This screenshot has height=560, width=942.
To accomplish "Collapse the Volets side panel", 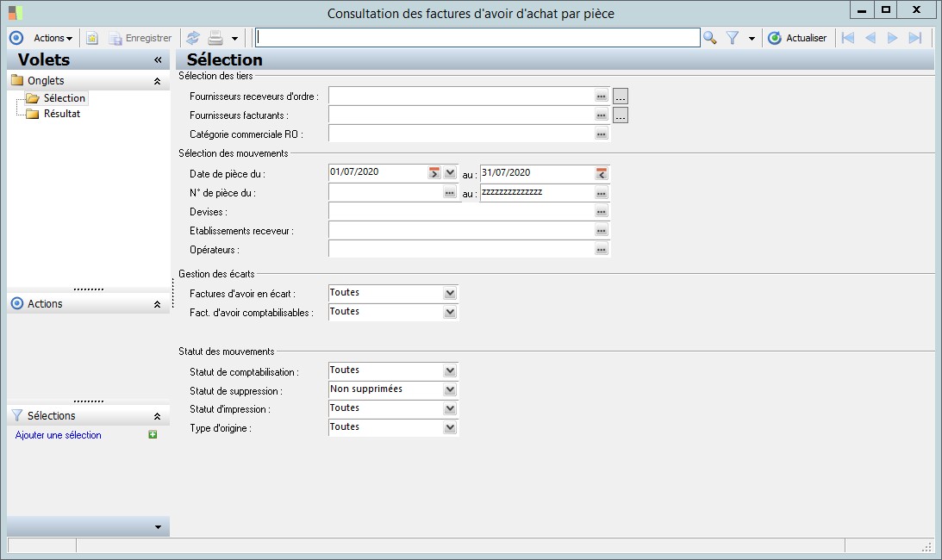I will [158, 60].
